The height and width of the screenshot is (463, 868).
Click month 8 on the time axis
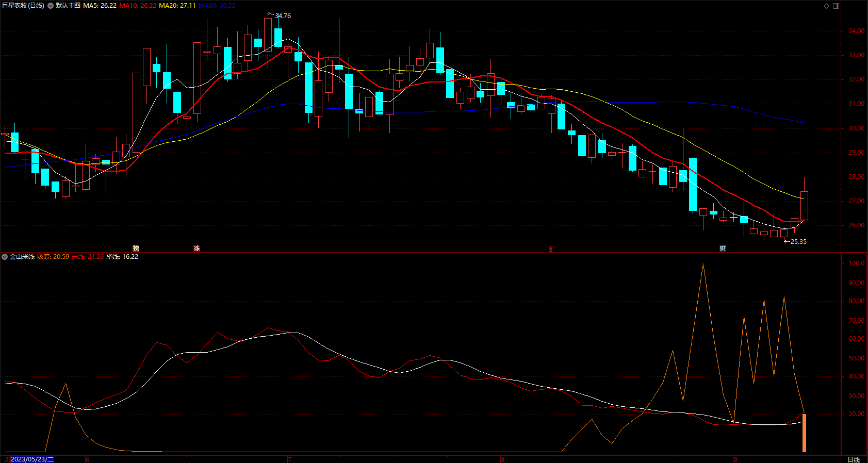(502, 459)
